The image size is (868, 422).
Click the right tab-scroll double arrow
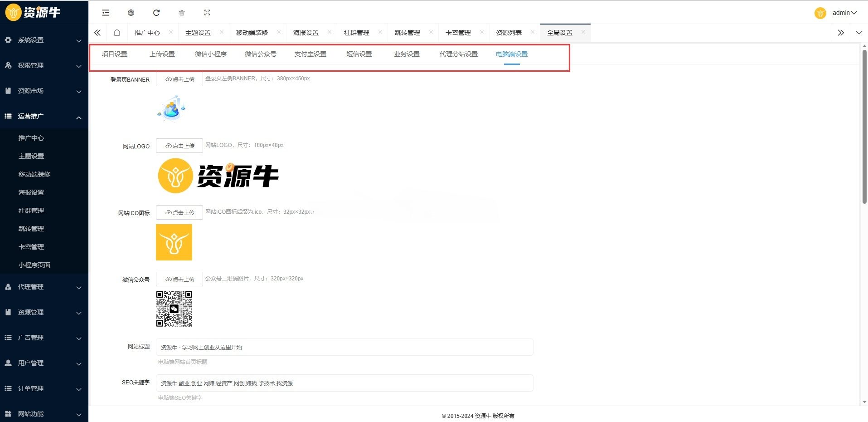(841, 32)
